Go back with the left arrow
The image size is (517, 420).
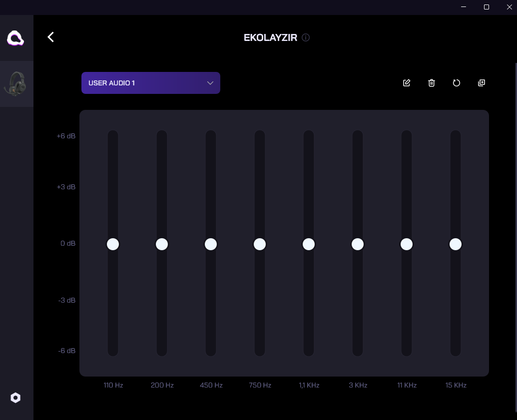tap(51, 37)
